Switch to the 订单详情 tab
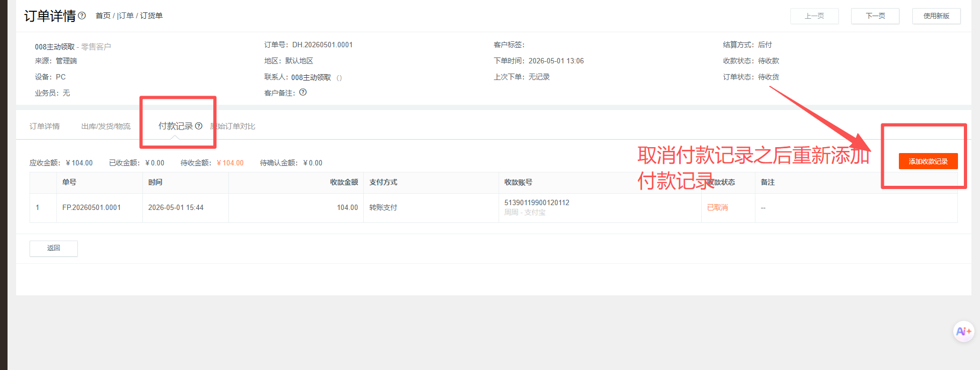Image resolution: width=980 pixels, height=370 pixels. click(45, 126)
